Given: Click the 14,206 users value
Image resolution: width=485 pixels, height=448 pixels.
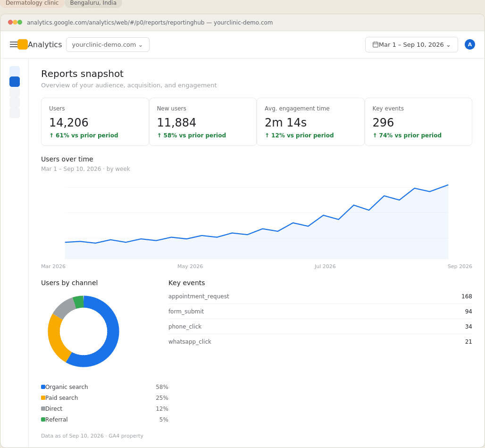Looking at the screenshot, I should pos(69,123).
